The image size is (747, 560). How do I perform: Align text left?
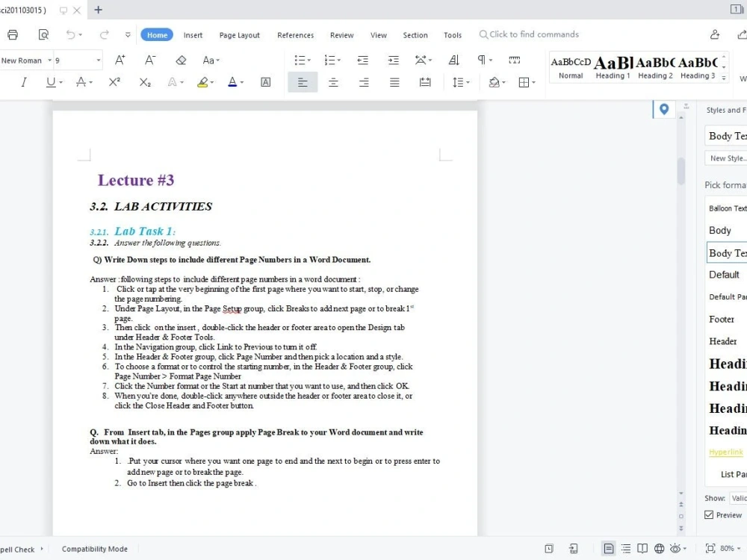(x=303, y=82)
